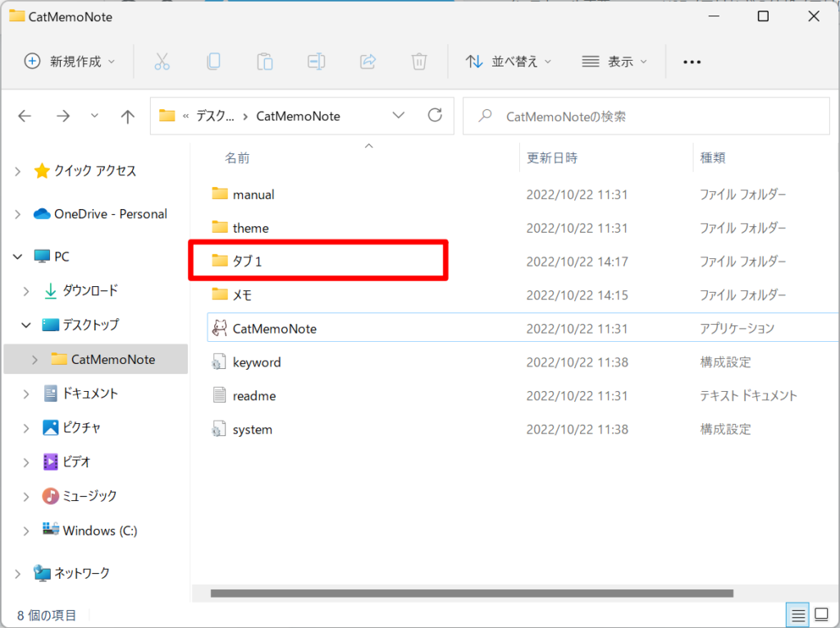840x628 pixels.
Task: Refresh the folder view
Action: click(435, 116)
